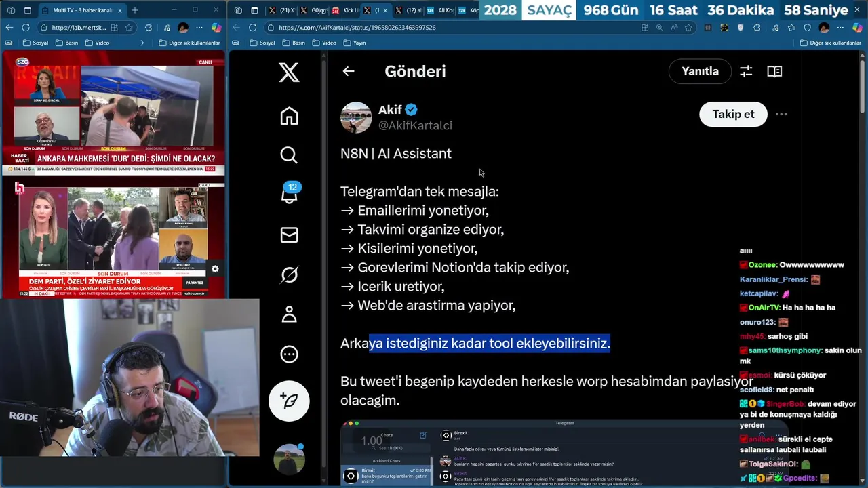Image resolution: width=868 pixels, height=488 pixels.
Task: Open the browser essentials shield icon
Action: click(x=807, y=28)
